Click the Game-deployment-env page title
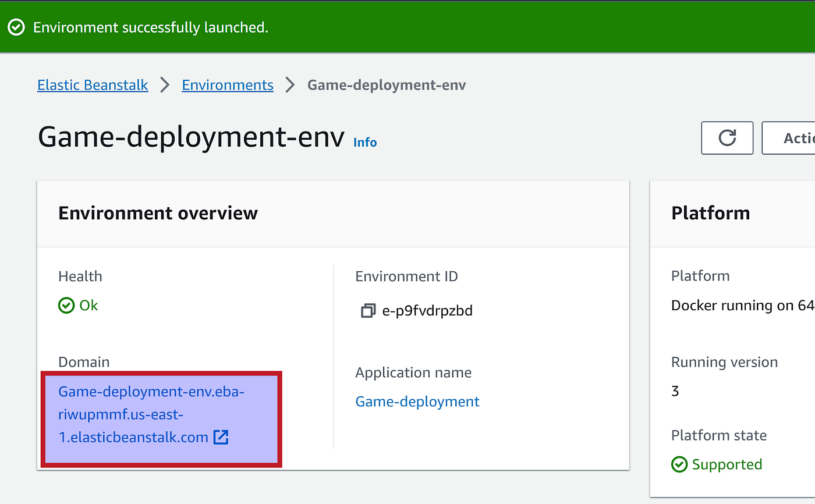This screenshot has height=504, width=815. 191,138
